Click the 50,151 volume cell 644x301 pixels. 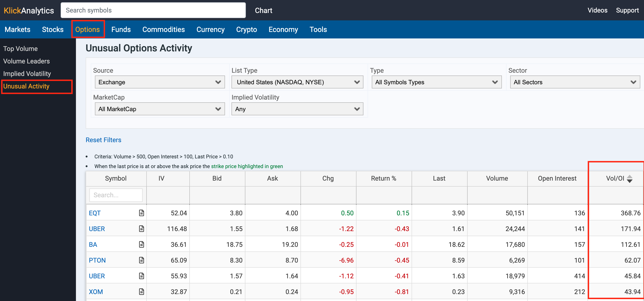click(515, 213)
